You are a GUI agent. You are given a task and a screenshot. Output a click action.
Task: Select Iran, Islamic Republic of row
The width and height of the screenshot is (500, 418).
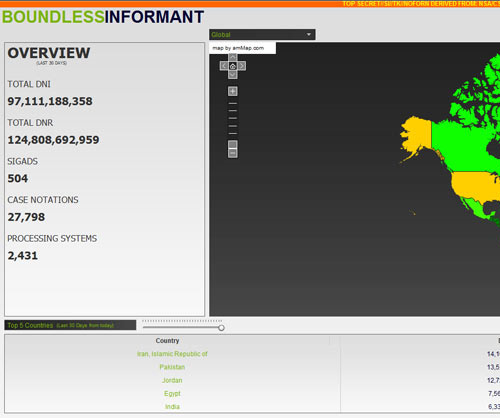pyautogui.click(x=172, y=354)
